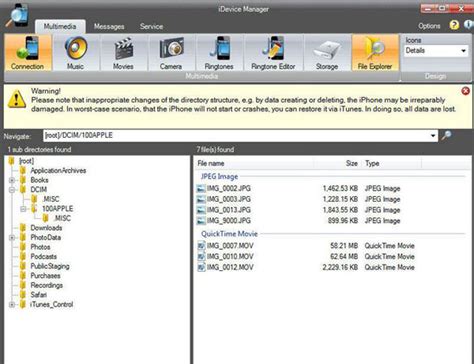The width and height of the screenshot is (474, 364).
Task: Select the Podcasts folder
Action: point(44,257)
